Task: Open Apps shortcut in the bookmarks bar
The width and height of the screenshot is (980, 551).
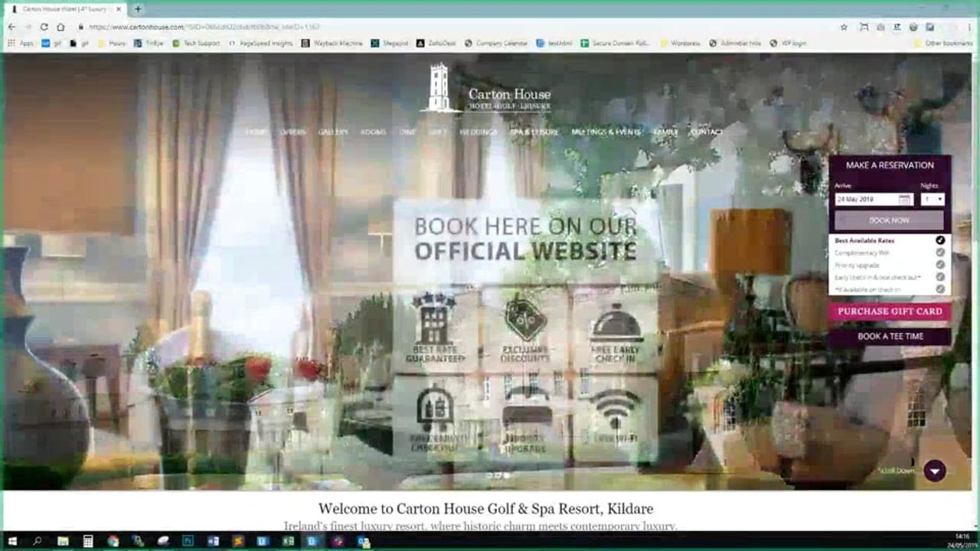Action: [21, 44]
